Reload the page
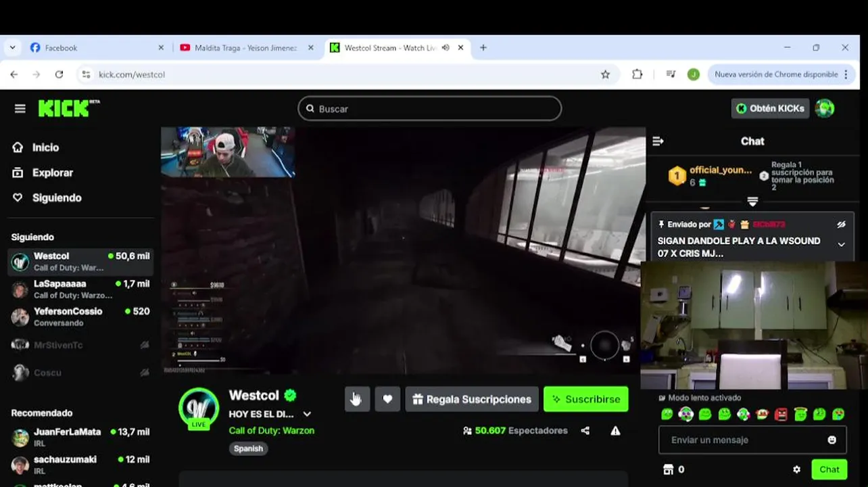 coord(59,74)
